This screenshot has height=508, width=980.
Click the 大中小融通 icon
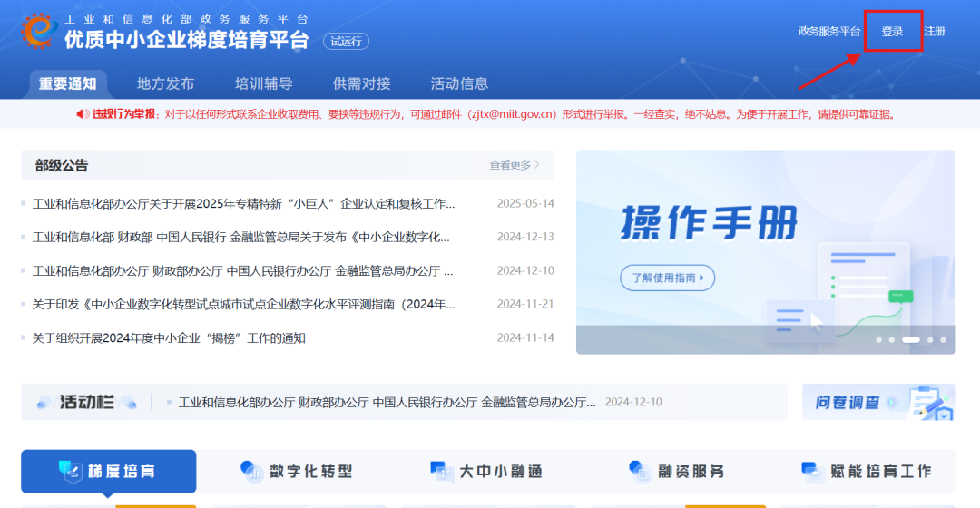(441, 471)
